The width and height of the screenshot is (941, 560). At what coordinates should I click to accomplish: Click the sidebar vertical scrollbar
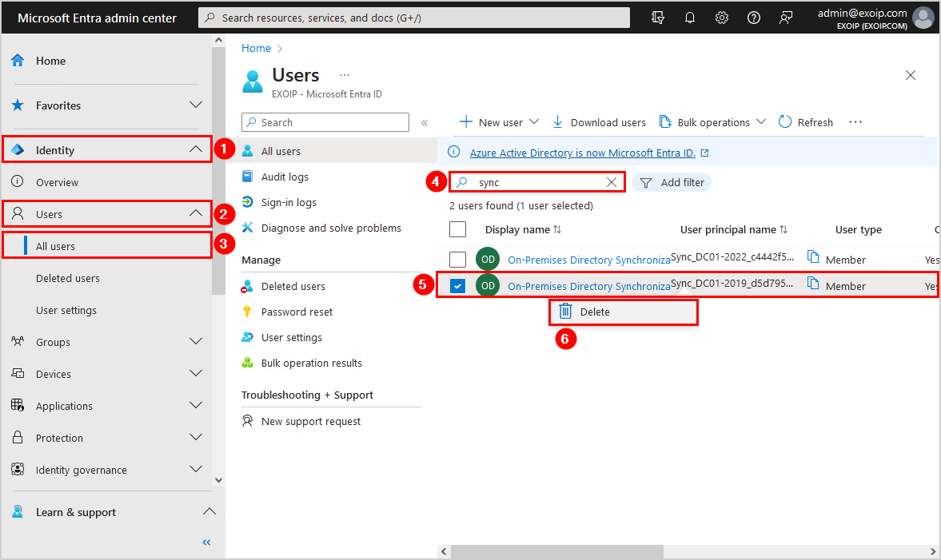(218, 169)
